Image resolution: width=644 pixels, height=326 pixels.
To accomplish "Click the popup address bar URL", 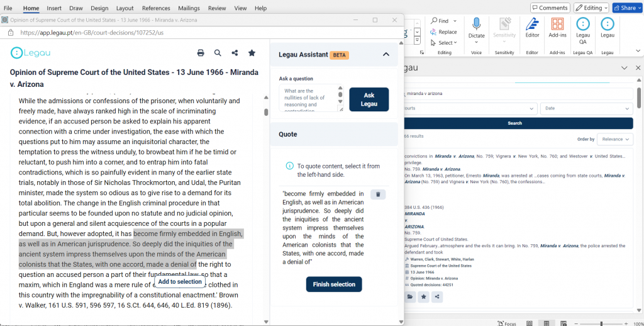I will click(92, 33).
